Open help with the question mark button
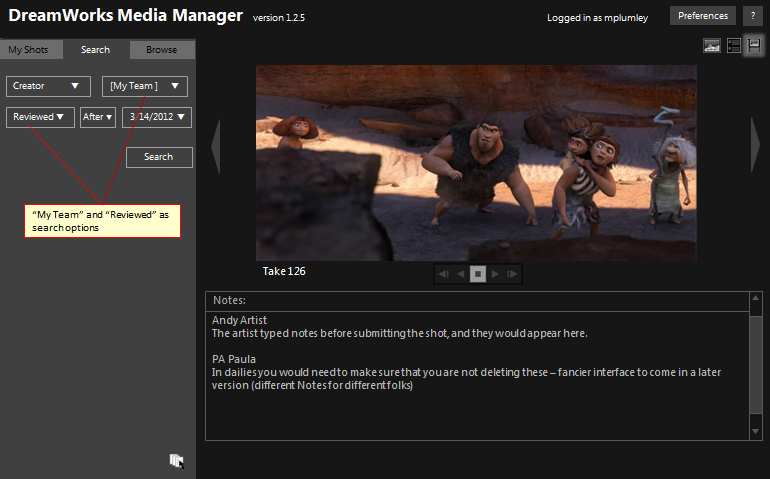 pyautogui.click(x=753, y=16)
